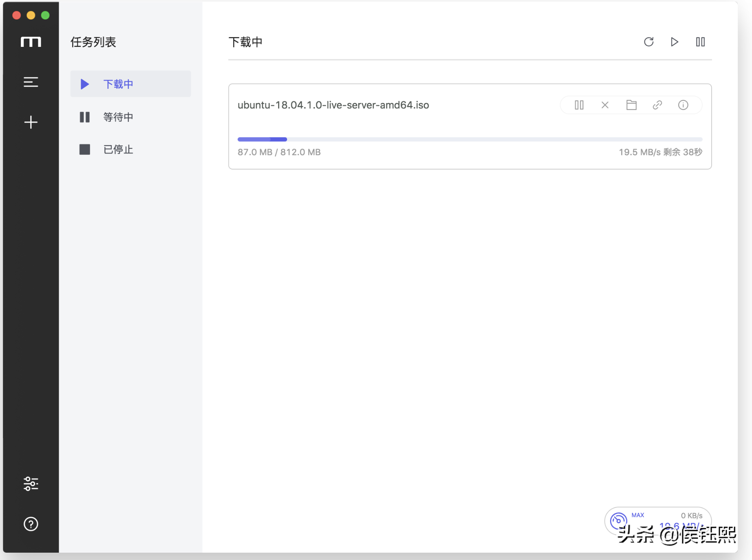Select the 等待中 task category
The height and width of the screenshot is (560, 752).
pyautogui.click(x=130, y=117)
